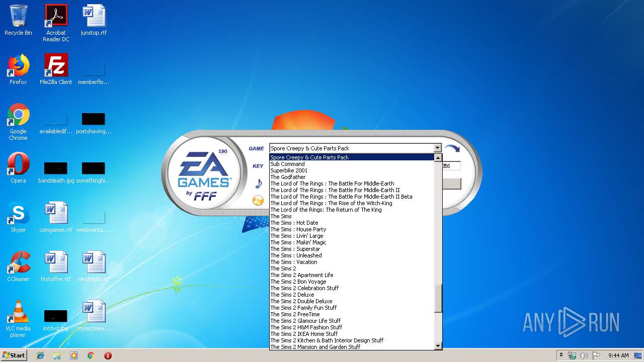644x362 pixels.
Task: Open the Action Center flag icon
Action: tap(596, 355)
